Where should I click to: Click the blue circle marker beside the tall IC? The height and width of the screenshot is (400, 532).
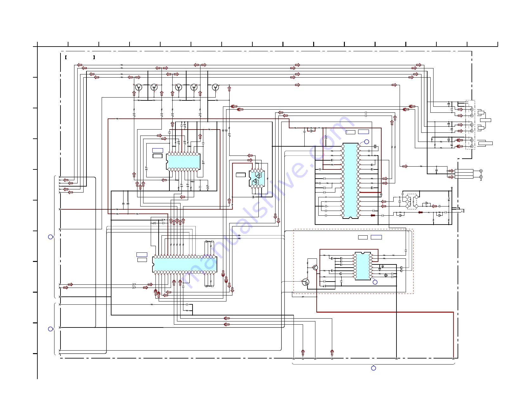pyautogui.click(x=367, y=142)
